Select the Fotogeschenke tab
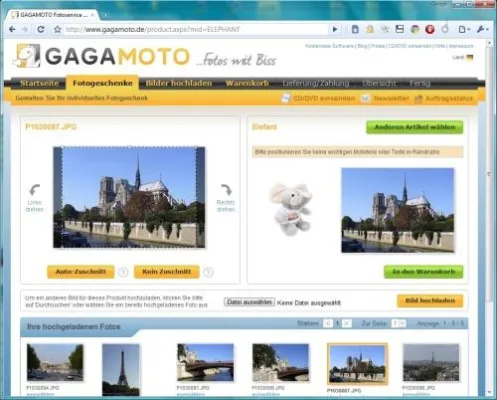The image size is (497, 400). point(102,83)
